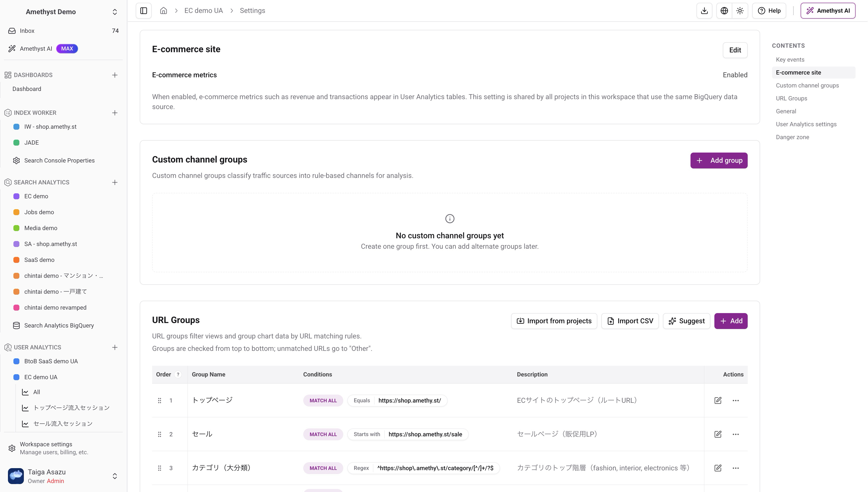The image size is (868, 492).
Task: Click Add group button
Action: click(x=719, y=161)
